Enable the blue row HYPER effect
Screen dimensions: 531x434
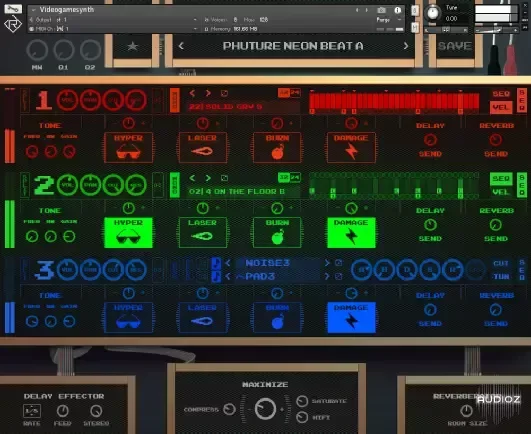pyautogui.click(x=128, y=318)
